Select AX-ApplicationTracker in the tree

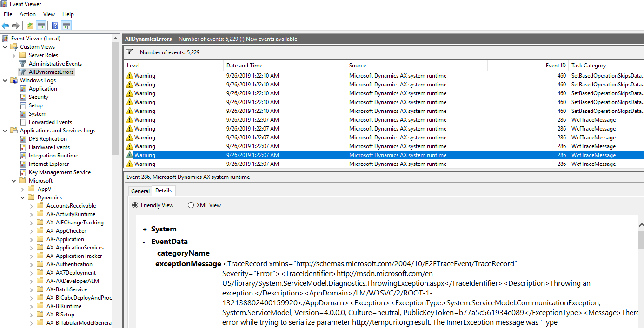(x=74, y=256)
